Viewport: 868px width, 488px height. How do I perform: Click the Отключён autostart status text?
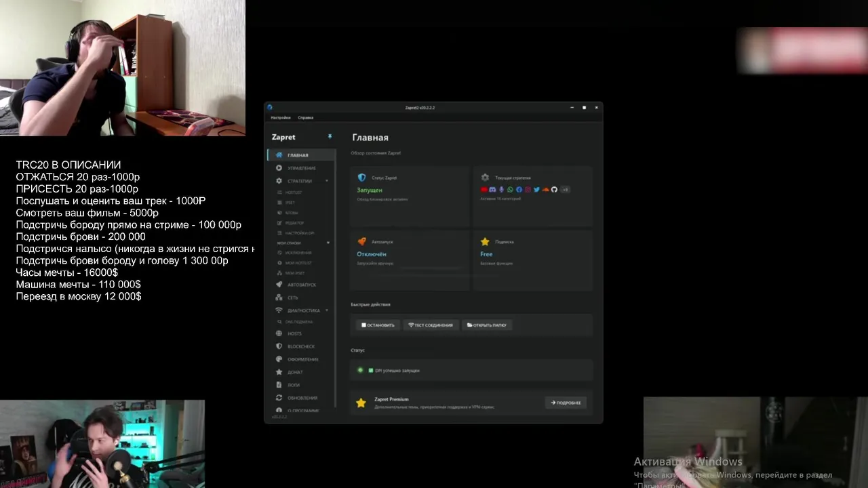pos(372,254)
